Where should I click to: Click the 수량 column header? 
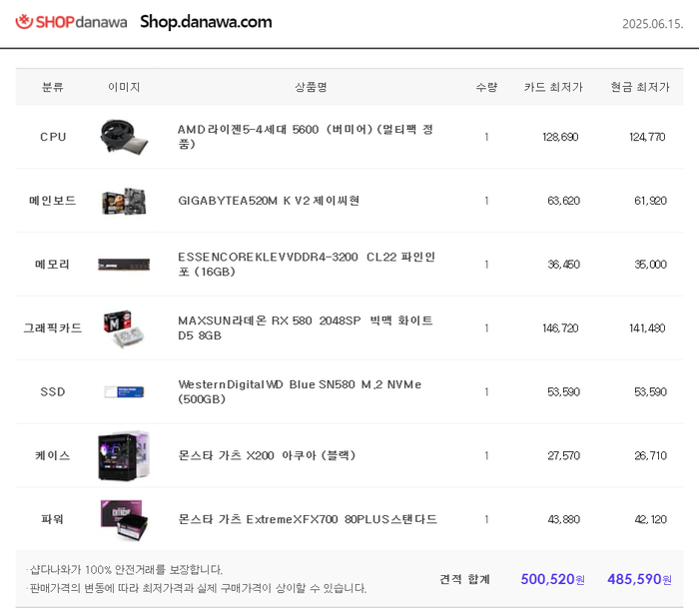(x=486, y=87)
